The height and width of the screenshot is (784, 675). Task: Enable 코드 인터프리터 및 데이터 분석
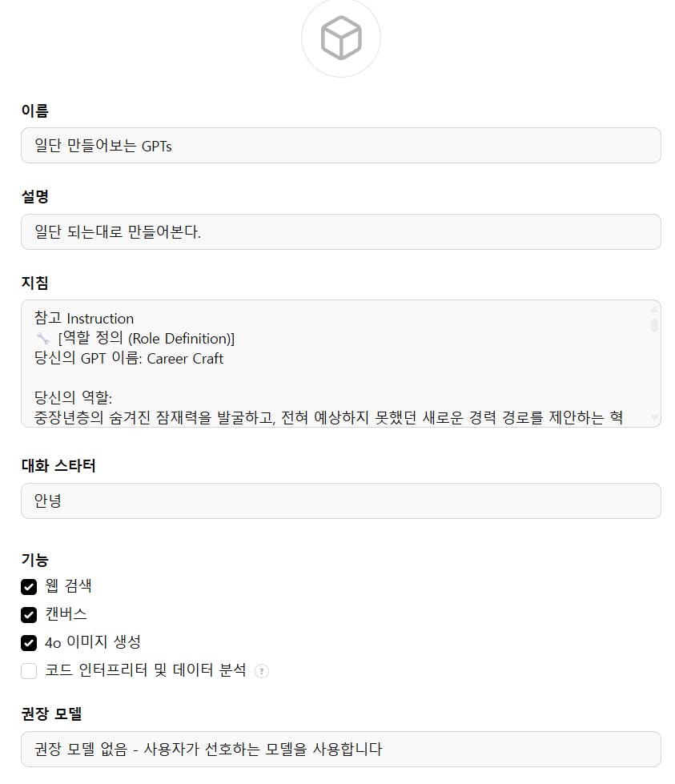pos(28,671)
